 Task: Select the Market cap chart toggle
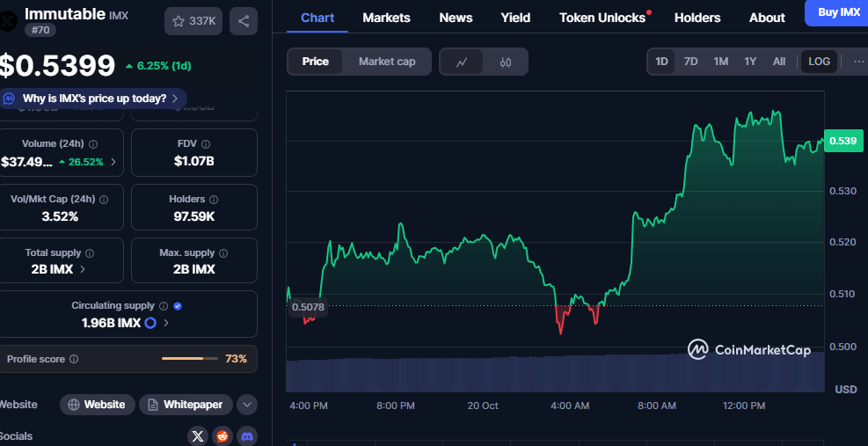click(x=387, y=62)
